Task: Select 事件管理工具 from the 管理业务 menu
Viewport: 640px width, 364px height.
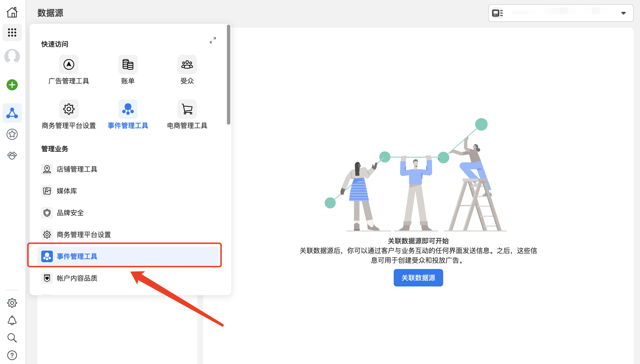Action: 77,256
